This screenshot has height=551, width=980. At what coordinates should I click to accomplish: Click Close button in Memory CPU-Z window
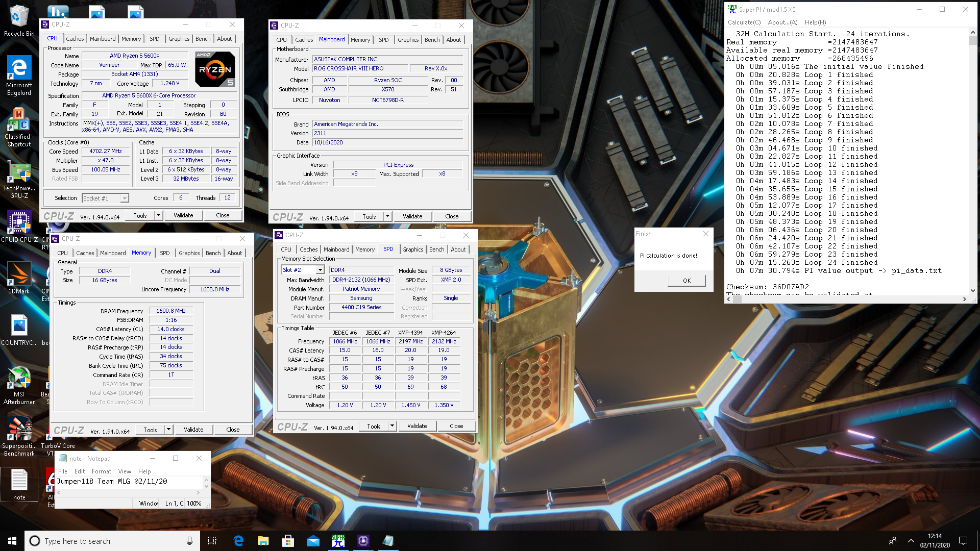point(233,430)
